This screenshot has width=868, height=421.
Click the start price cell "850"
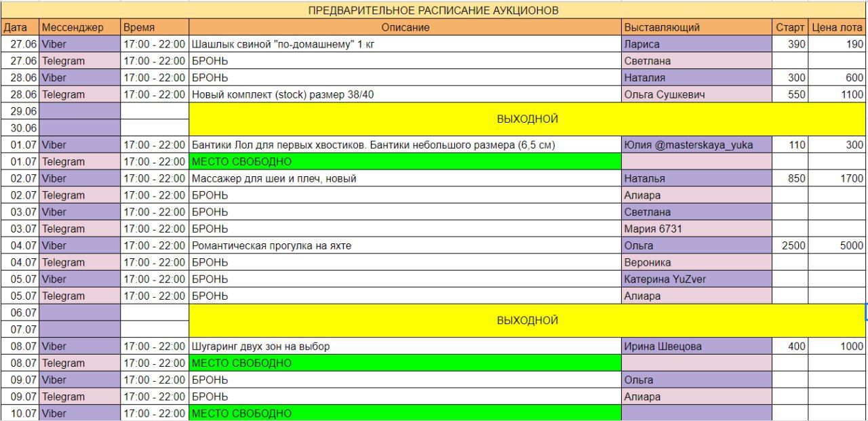[791, 178]
